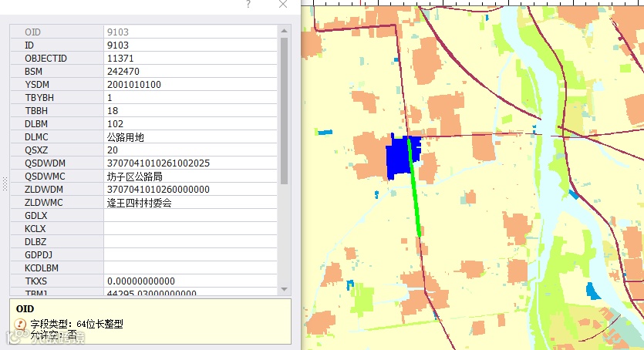Select the OID field row
Screen dimensions: 644x350
coord(143,32)
